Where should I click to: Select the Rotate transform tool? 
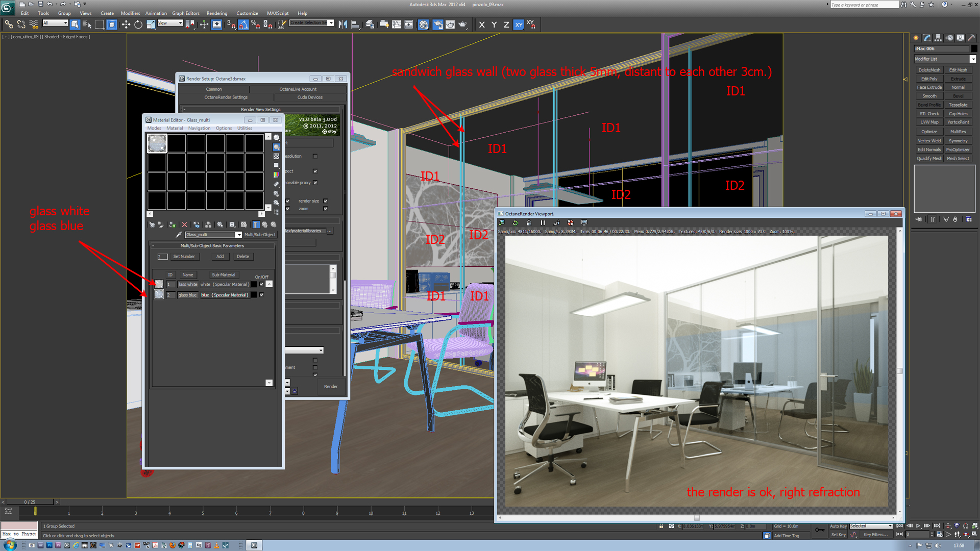tap(138, 24)
